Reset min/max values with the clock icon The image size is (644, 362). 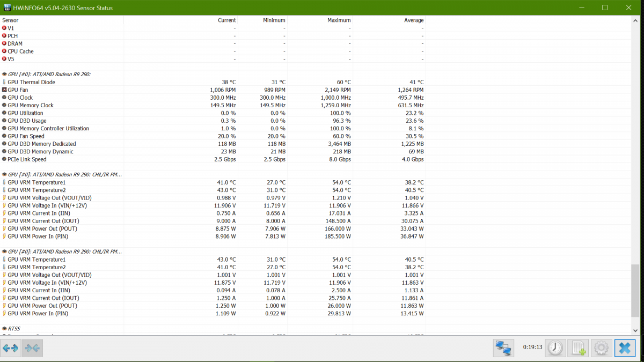555,348
